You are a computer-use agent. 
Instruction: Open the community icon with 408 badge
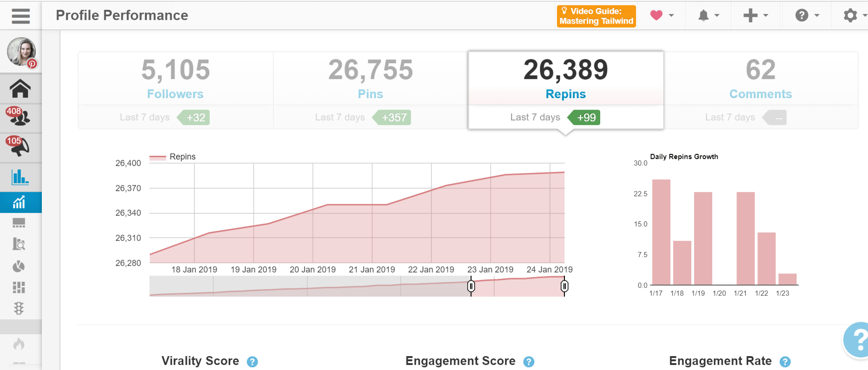coord(19,117)
